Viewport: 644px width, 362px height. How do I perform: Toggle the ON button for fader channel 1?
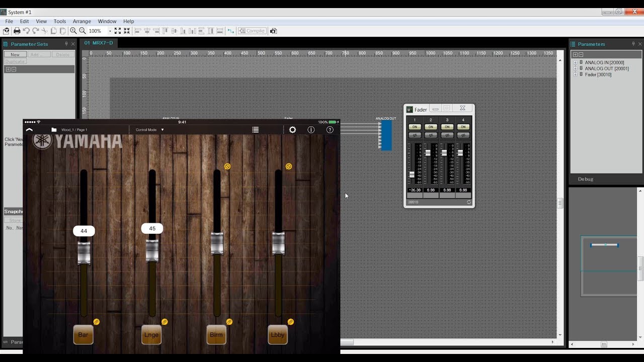click(415, 127)
